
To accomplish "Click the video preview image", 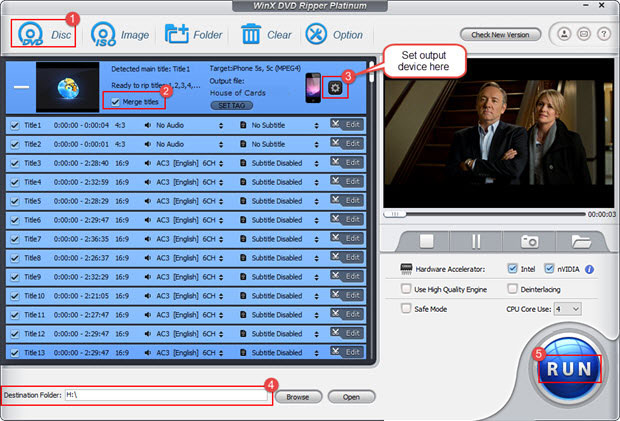I will (x=499, y=133).
